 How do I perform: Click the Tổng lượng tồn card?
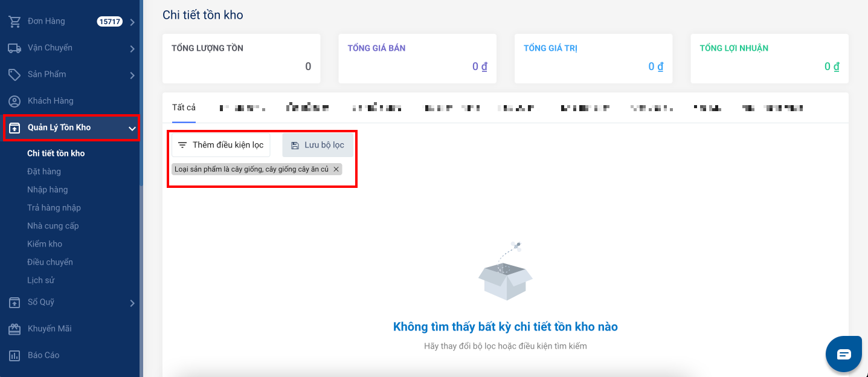click(242, 59)
